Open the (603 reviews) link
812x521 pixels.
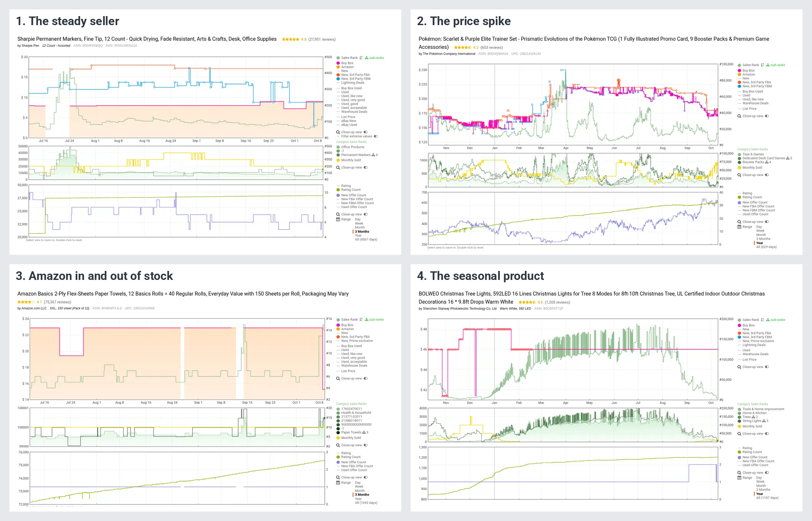click(x=492, y=48)
